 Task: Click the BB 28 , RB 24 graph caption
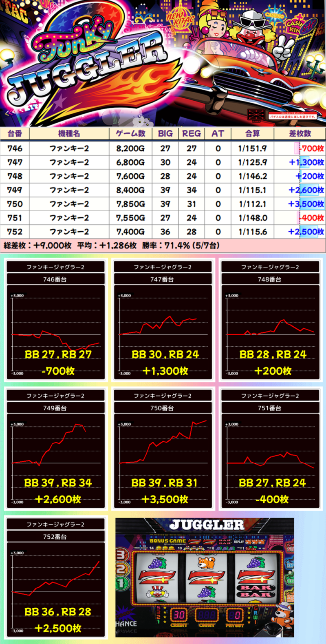click(x=273, y=354)
